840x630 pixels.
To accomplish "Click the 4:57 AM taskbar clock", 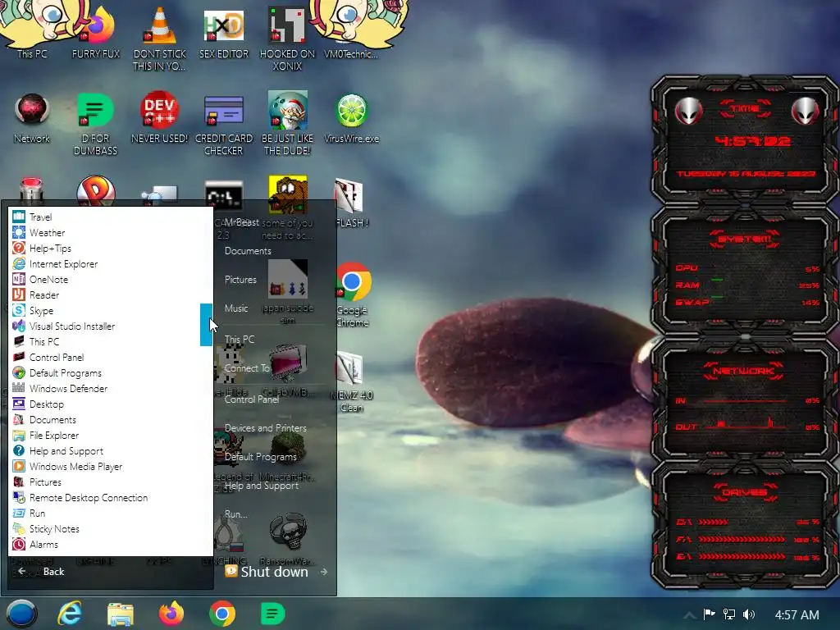I will (x=797, y=614).
